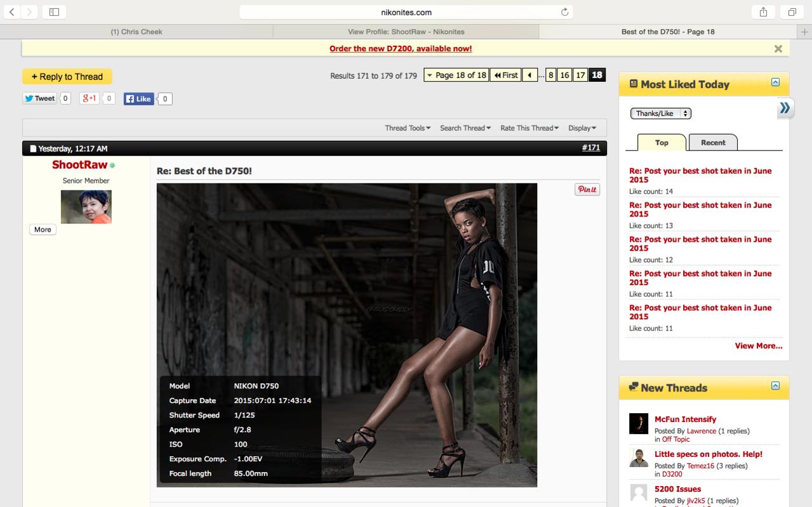The image size is (812, 507).
Task: Open the Thanks/Like dropdown selector
Action: 660,114
